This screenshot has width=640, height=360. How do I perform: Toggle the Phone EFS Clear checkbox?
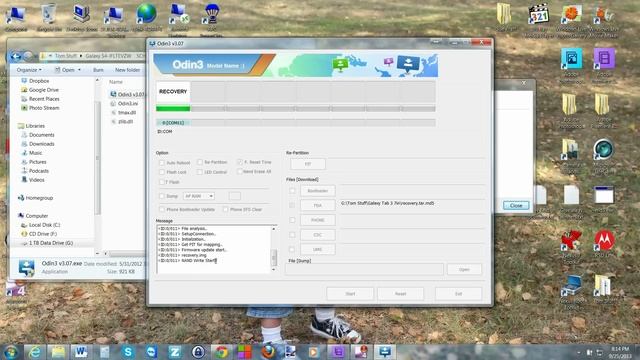(x=225, y=209)
